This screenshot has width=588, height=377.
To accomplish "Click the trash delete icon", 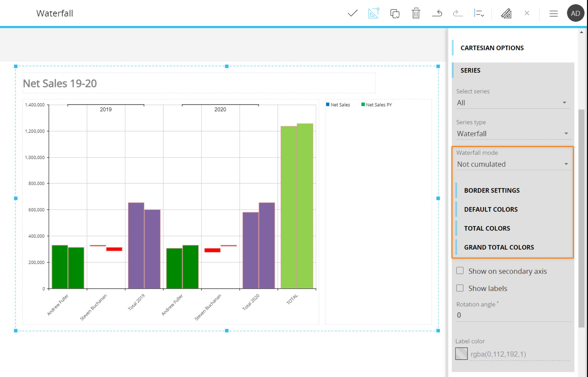I will coord(416,13).
